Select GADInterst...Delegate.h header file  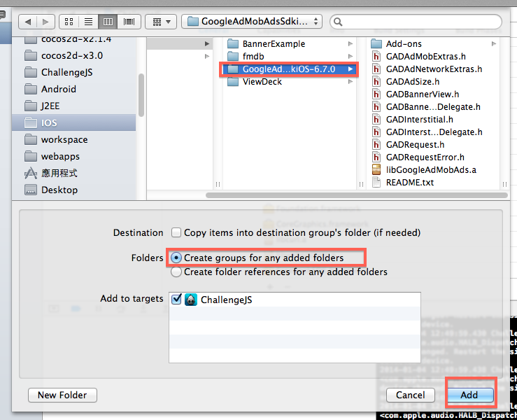(x=434, y=132)
